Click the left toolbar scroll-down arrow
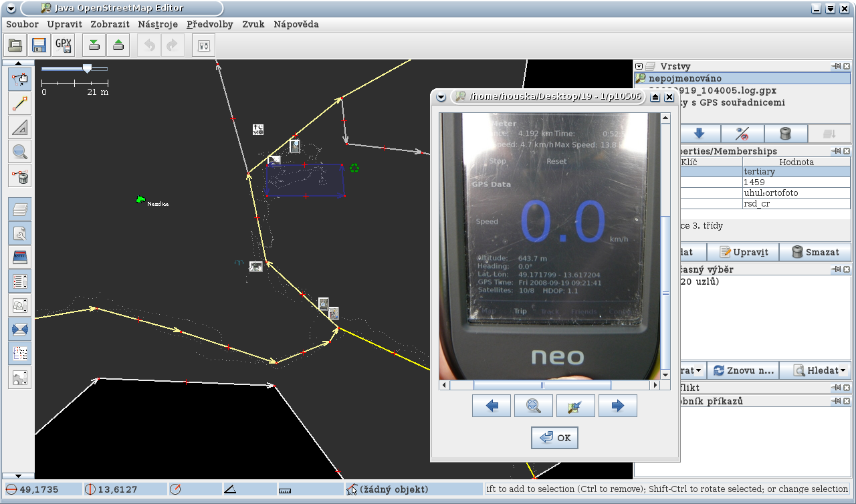 pos(17,476)
